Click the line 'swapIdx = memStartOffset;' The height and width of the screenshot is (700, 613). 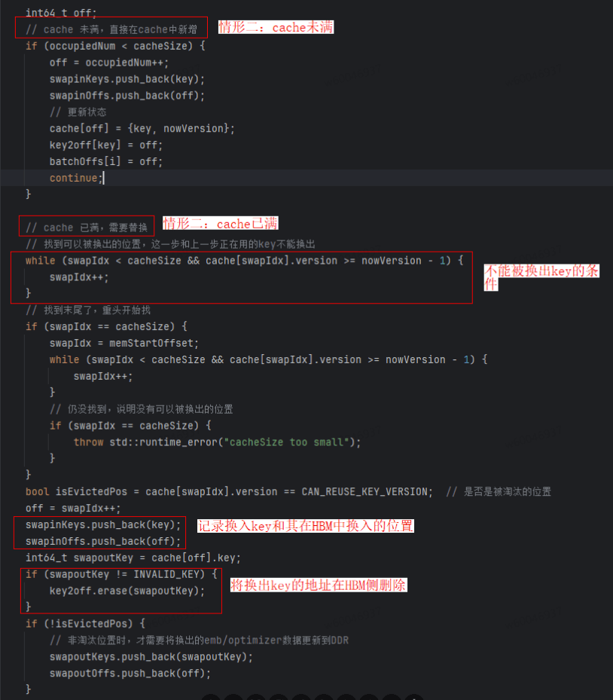124,344
